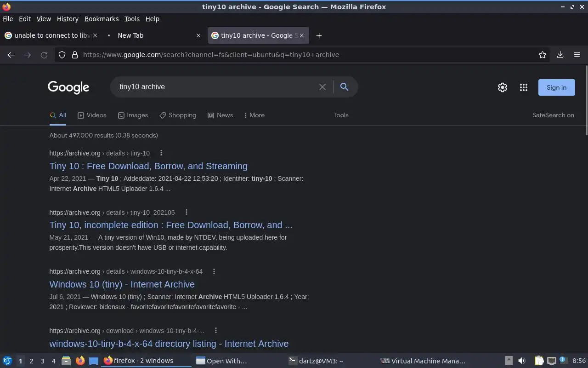Open 'windows-10-tiny-b-4-x-64 directory listing' result
The height and width of the screenshot is (368, 588).
pyautogui.click(x=169, y=344)
